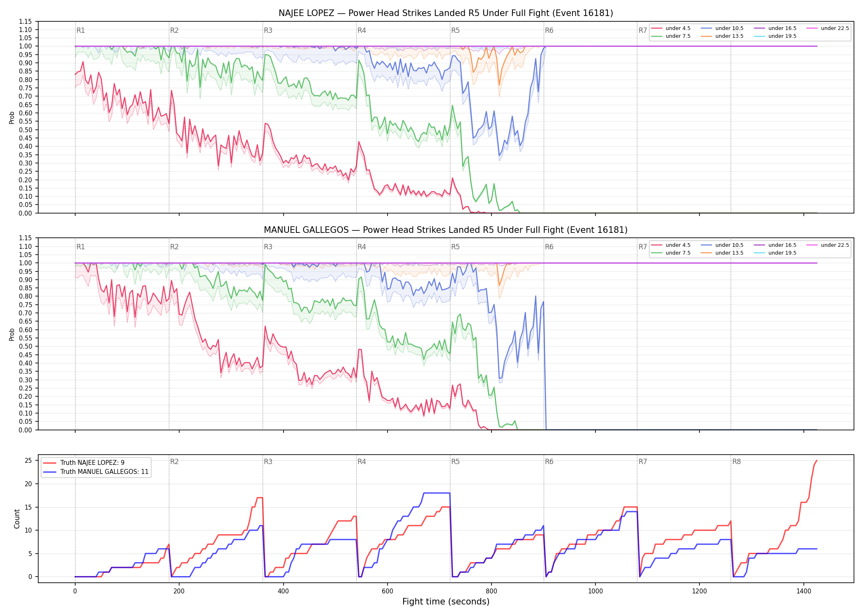The image size is (863, 616).
Task: Click the 1400 tick on the fight time axis
Action: point(804,591)
